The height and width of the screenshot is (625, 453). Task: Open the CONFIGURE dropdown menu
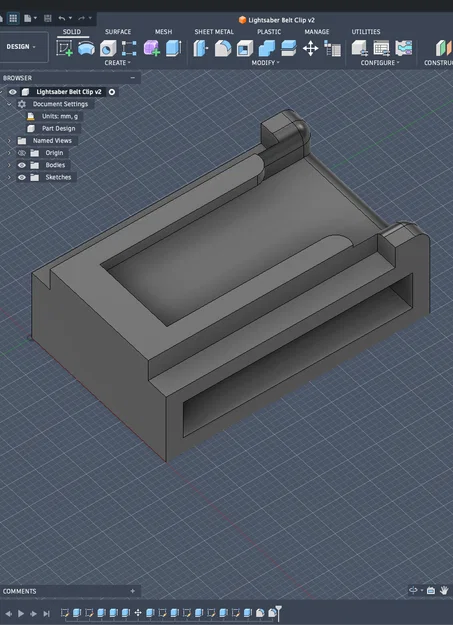click(380, 63)
